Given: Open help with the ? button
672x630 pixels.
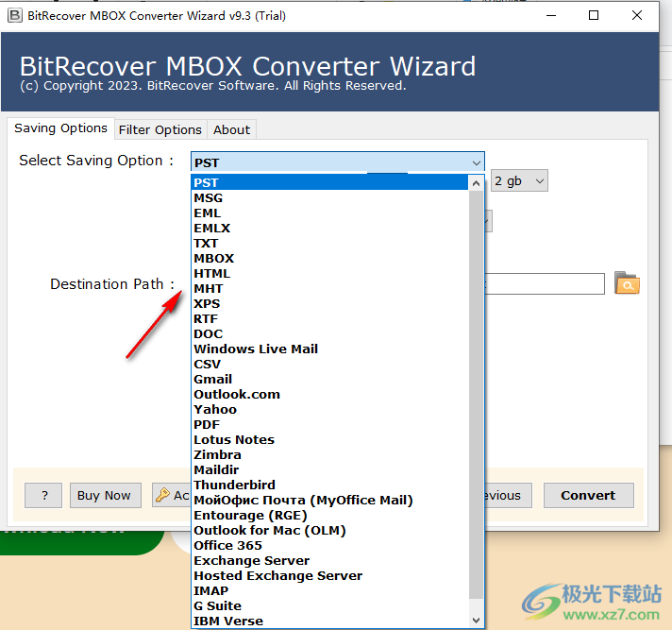Looking at the screenshot, I should [x=43, y=495].
